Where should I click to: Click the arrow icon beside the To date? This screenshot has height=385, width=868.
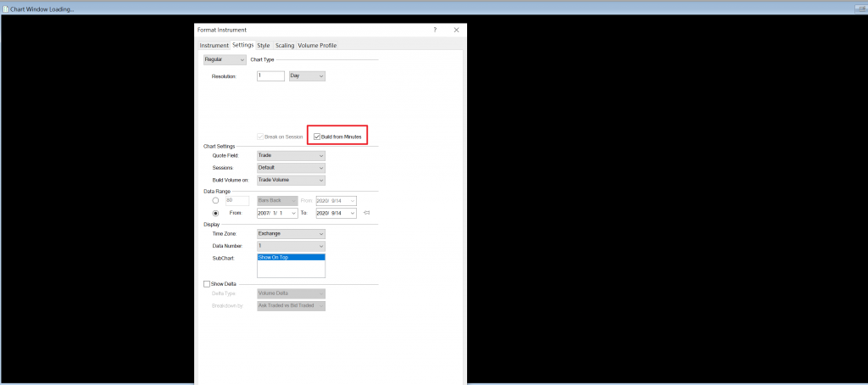pos(365,213)
